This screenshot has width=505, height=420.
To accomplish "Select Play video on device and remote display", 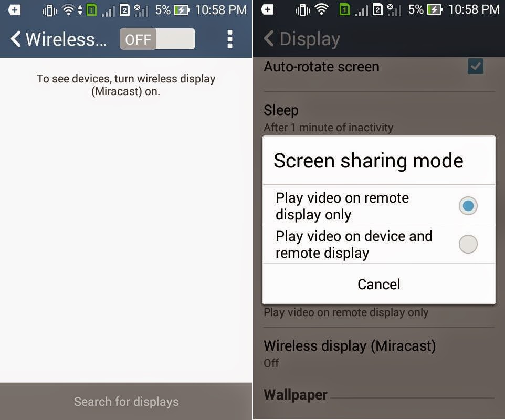I will click(379, 245).
